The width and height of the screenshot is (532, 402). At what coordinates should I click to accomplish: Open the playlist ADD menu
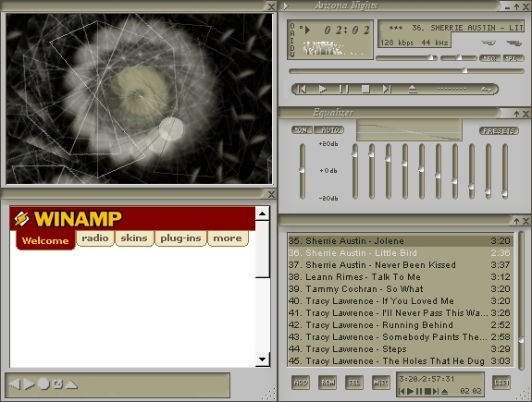click(301, 383)
